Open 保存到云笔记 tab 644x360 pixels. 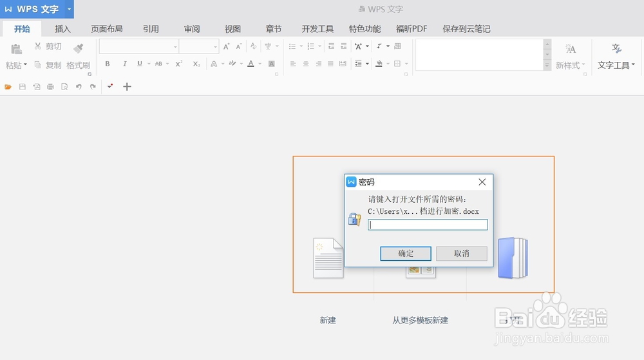[x=466, y=29]
